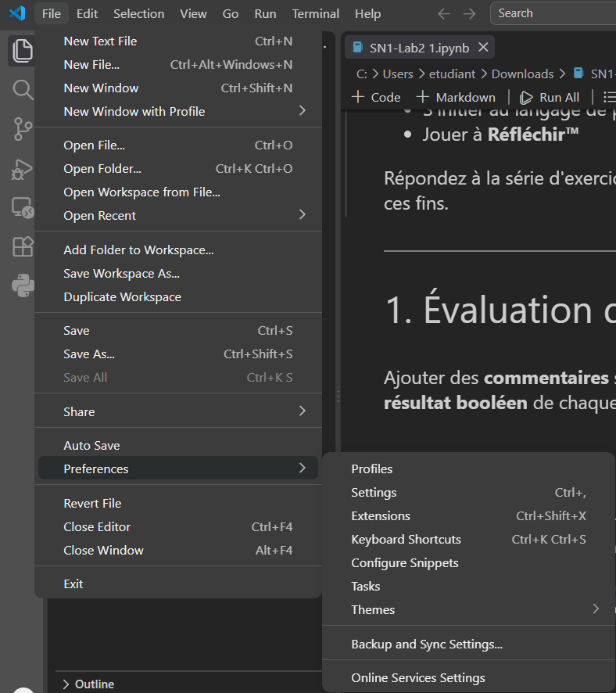
Task: Expand New Window with Profile submenu
Action: pos(178,111)
